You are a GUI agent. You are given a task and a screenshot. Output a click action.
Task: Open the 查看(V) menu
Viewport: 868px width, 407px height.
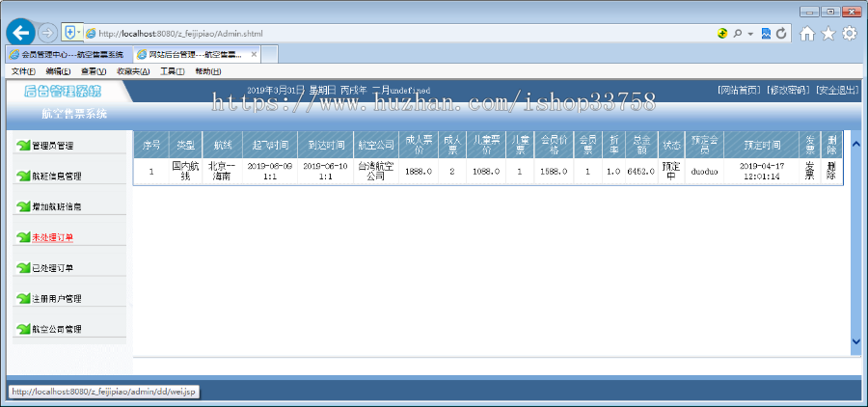(94, 71)
